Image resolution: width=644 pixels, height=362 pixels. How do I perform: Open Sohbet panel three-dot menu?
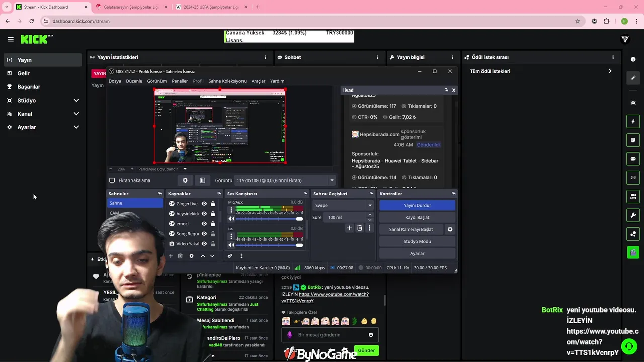[377, 57]
